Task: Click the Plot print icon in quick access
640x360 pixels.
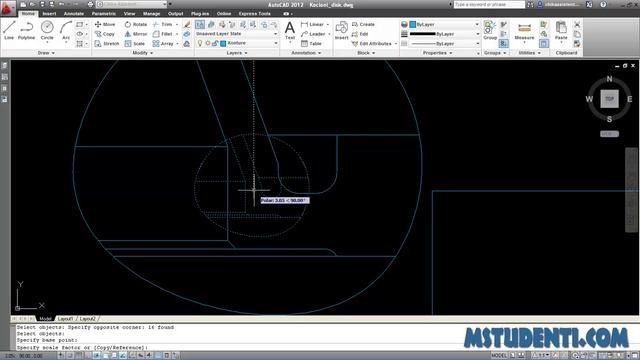Action: 90,4
